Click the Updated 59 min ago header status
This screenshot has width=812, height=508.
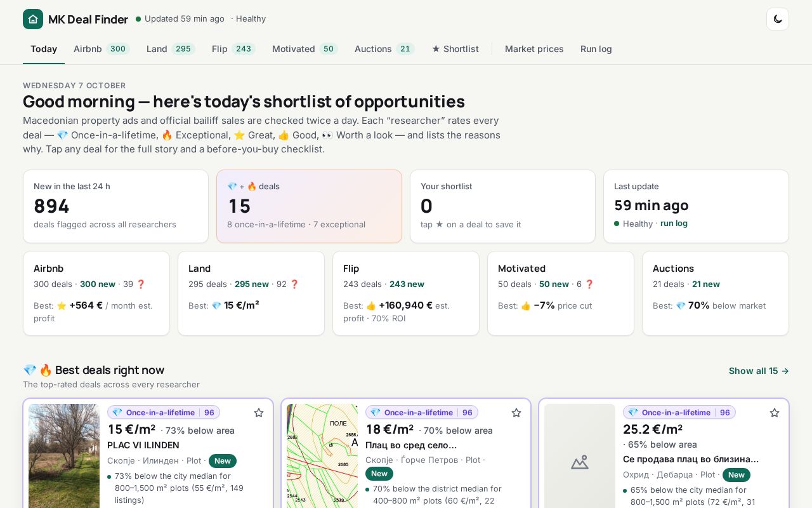tap(180, 19)
